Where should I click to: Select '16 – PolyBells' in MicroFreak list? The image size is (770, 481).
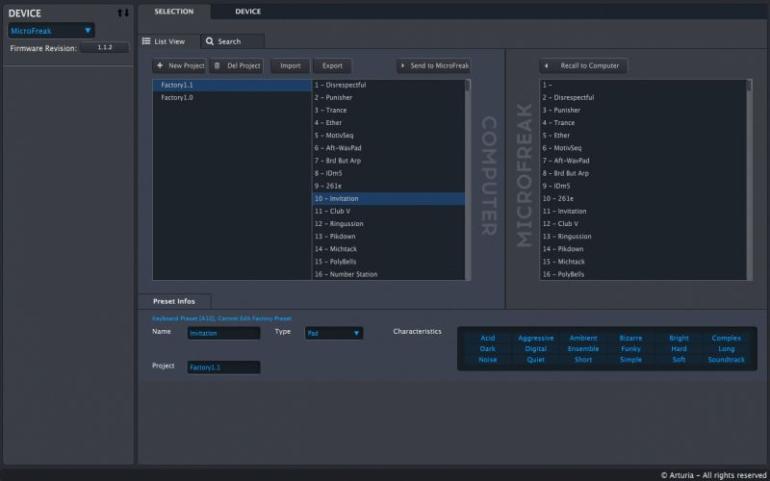643,274
